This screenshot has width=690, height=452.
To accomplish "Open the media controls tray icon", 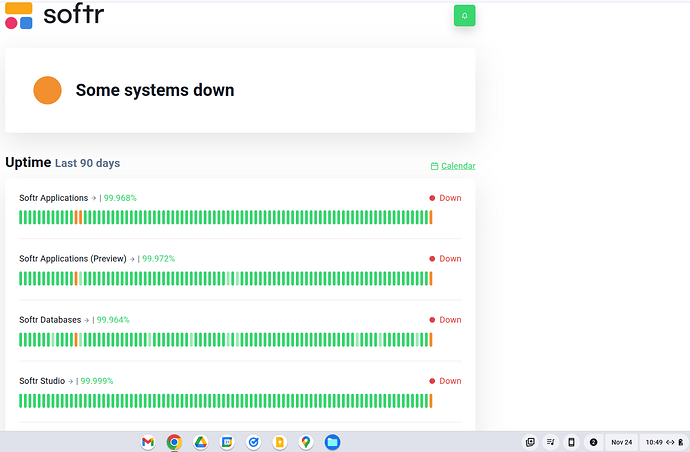I will 551,442.
